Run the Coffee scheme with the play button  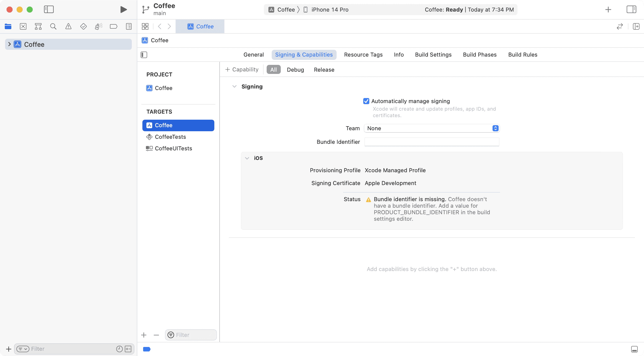[x=123, y=9]
